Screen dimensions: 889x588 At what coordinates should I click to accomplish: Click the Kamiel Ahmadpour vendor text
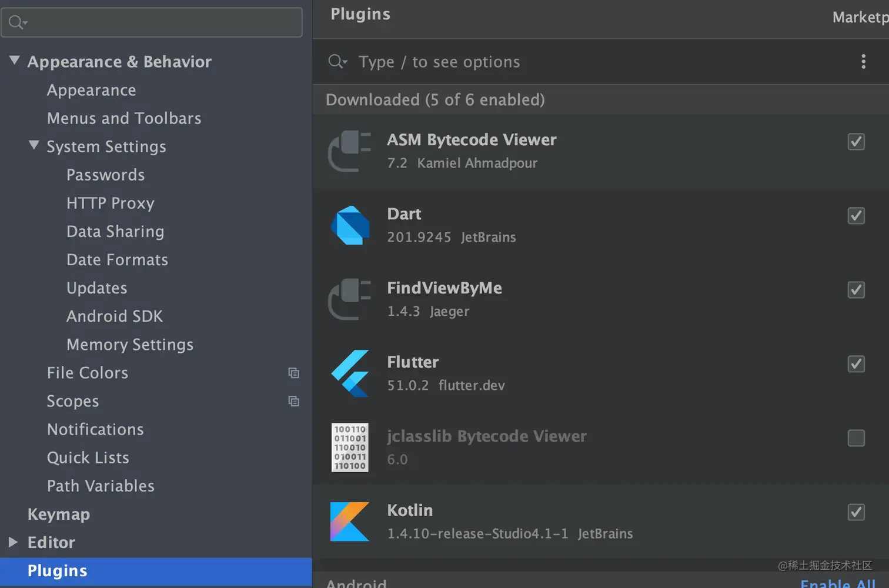click(x=477, y=163)
